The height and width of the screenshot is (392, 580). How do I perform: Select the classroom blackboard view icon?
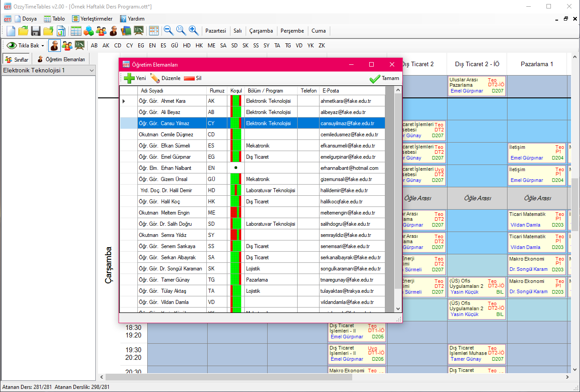click(79, 45)
